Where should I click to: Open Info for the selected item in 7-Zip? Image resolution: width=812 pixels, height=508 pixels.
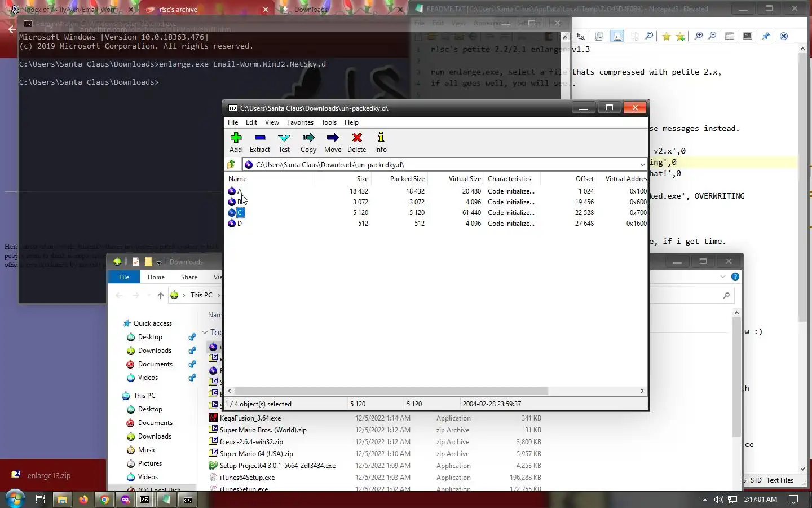coord(381,142)
